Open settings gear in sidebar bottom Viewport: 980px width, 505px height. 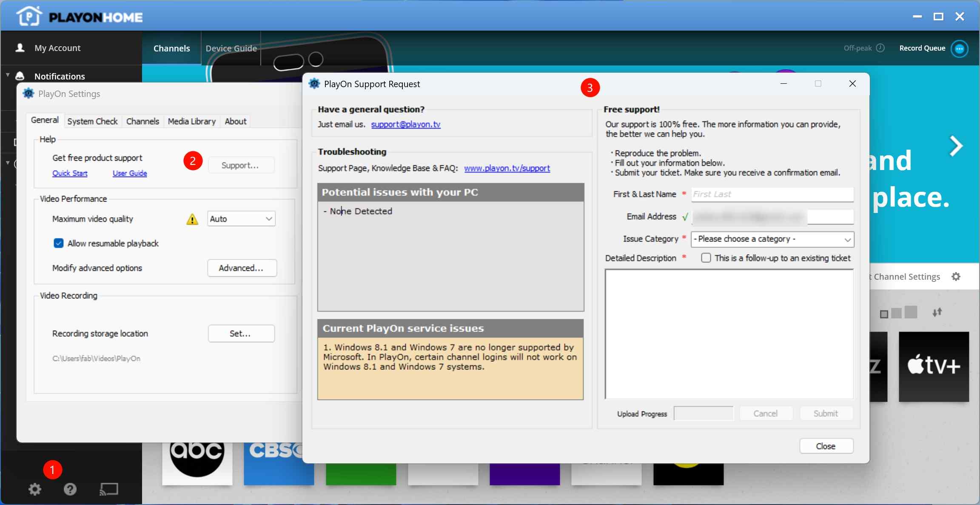pos(35,489)
